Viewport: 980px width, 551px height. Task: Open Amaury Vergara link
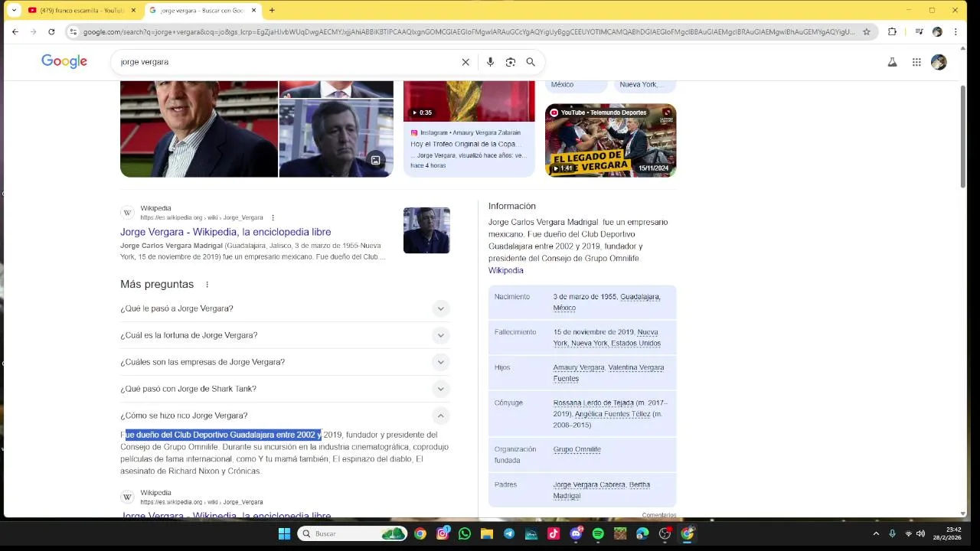[x=579, y=367]
